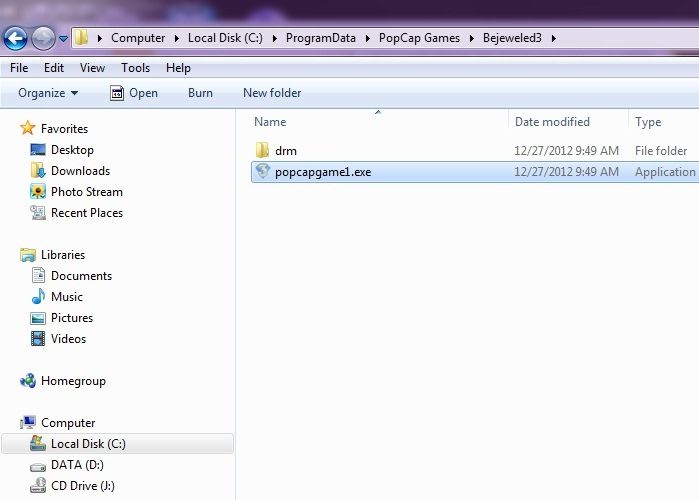Click the Photo Stream sunflower icon
The height and width of the screenshot is (500, 699).
[38, 191]
